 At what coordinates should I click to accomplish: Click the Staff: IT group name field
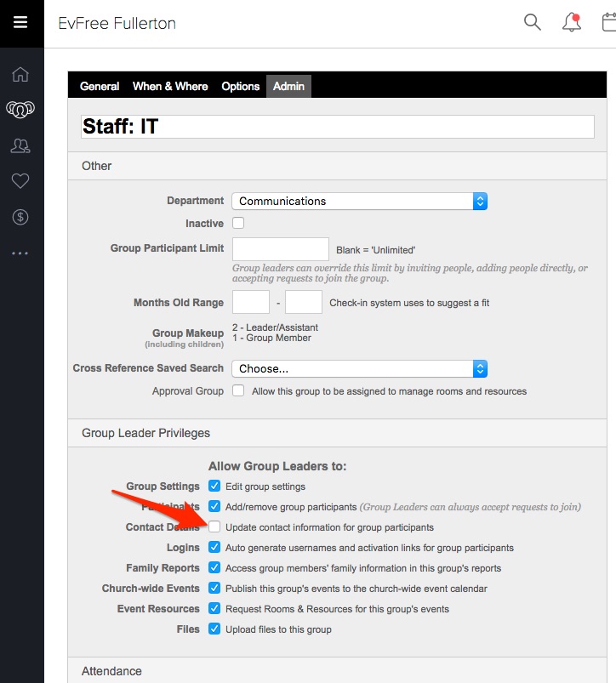337,127
